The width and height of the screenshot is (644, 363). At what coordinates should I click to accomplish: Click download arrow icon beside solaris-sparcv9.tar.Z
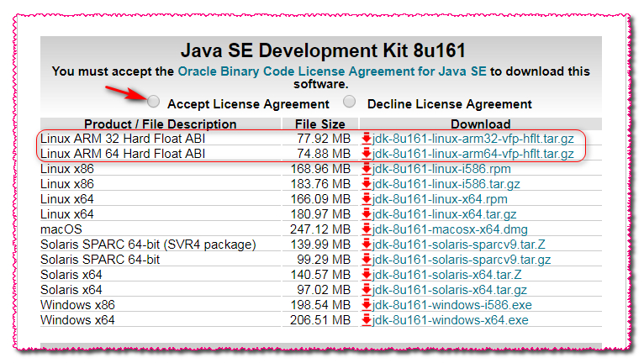(x=367, y=245)
